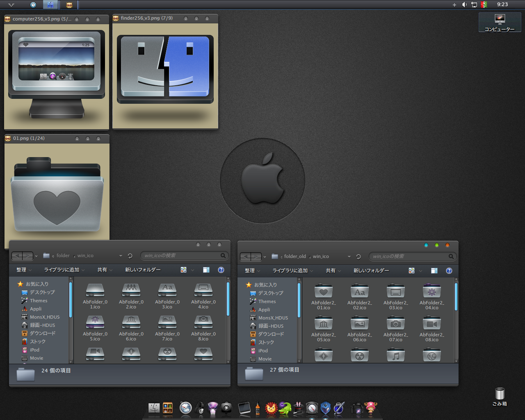Select AbFolder2_05.ico library folder icon
Screen dimensions: 525x420
coord(324,329)
